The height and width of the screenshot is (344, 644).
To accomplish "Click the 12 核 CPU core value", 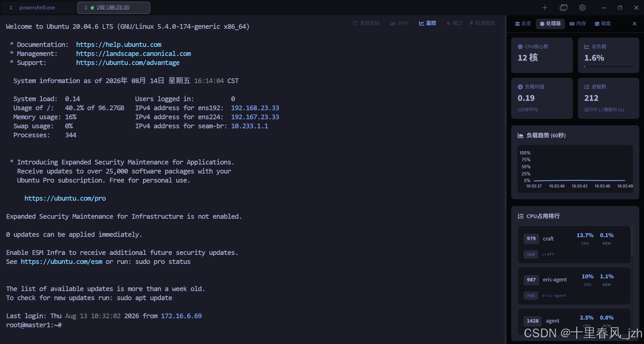I will 528,58.
